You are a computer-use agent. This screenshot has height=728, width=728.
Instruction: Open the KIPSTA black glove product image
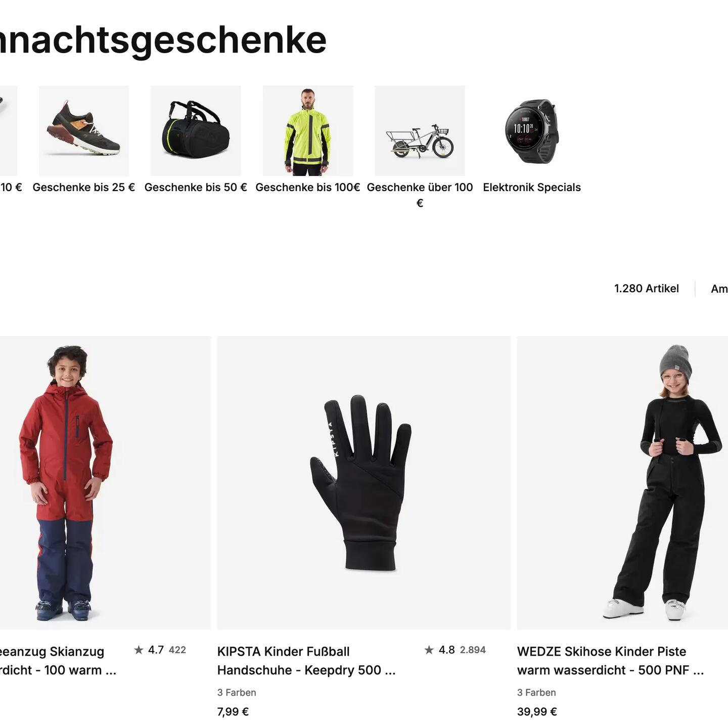[364, 483]
